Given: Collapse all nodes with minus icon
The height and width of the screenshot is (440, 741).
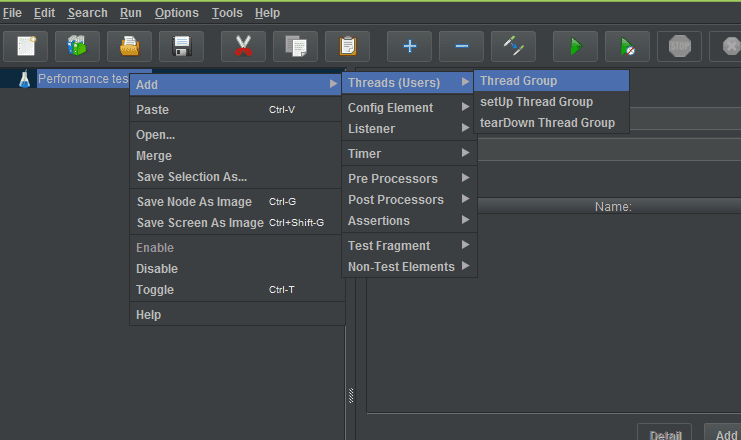Looking at the screenshot, I should click(461, 46).
